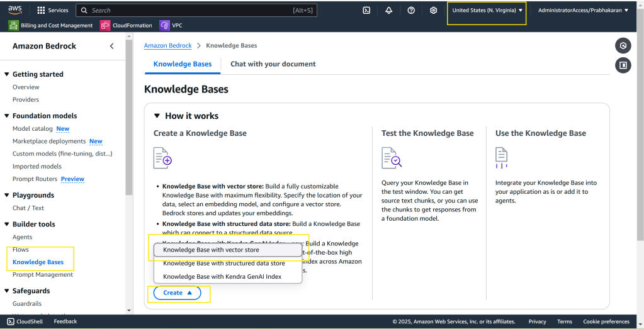The height and width of the screenshot is (329, 644).
Task: Click the notifications bell icon
Action: [388, 10]
